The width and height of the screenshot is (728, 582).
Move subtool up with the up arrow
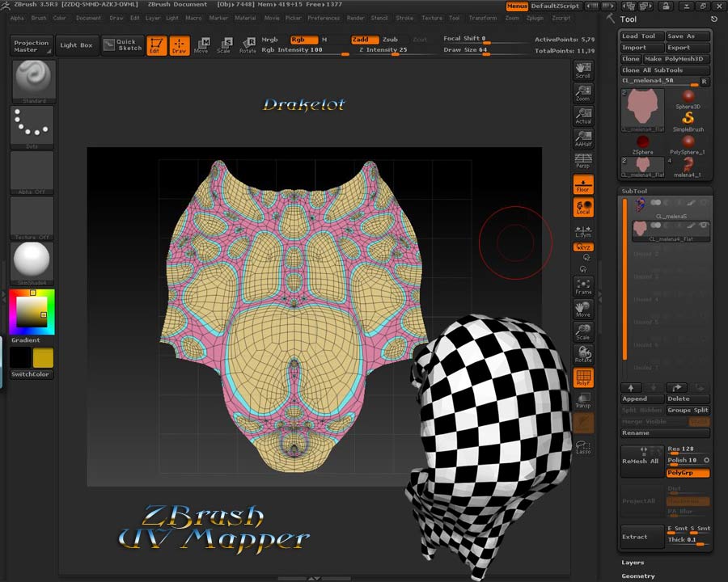(x=631, y=387)
